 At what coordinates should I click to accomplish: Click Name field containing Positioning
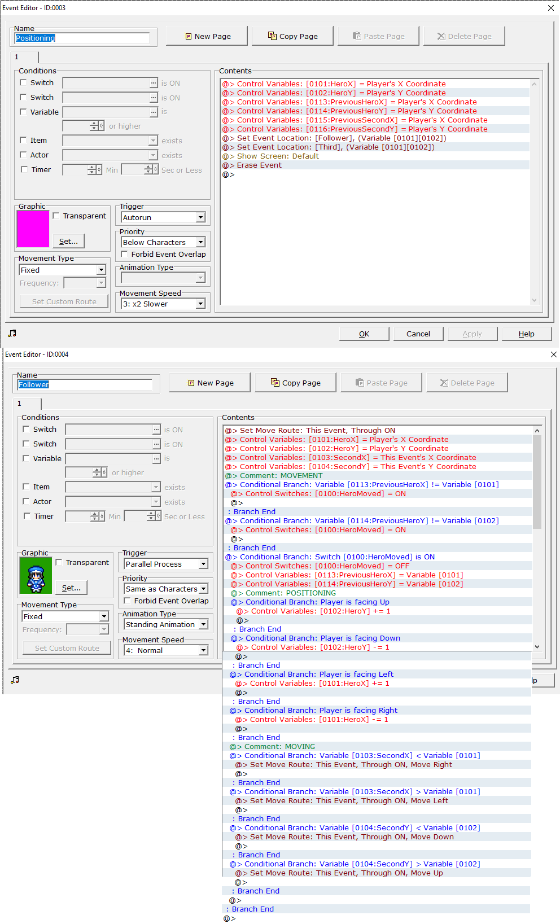[82, 38]
